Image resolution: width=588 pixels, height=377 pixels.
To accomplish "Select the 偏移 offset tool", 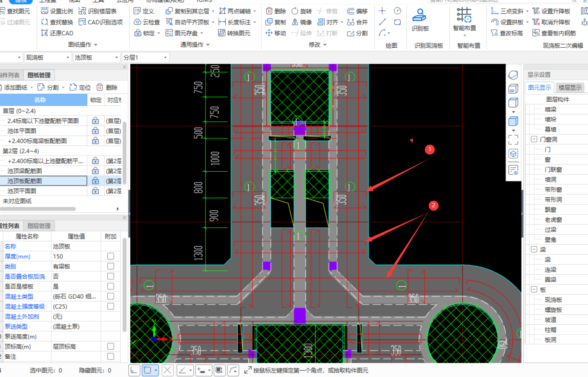I will tap(357, 11).
